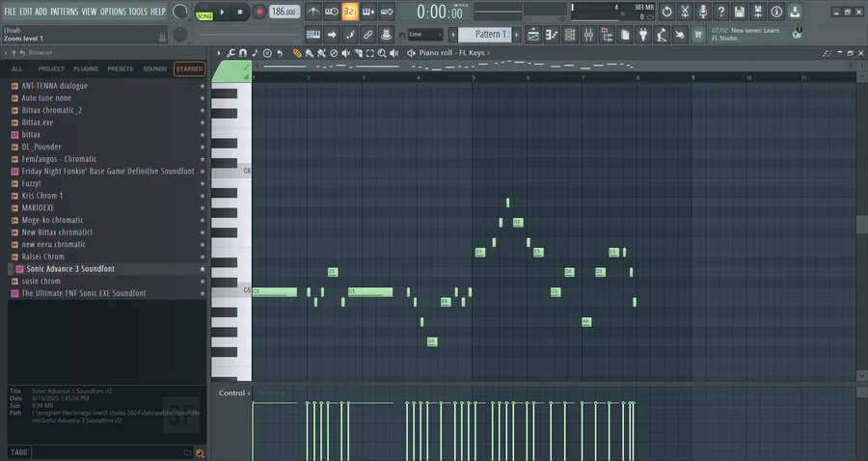Open the OPTIONS menu
Image resolution: width=868 pixels, height=461 pixels.
point(113,12)
